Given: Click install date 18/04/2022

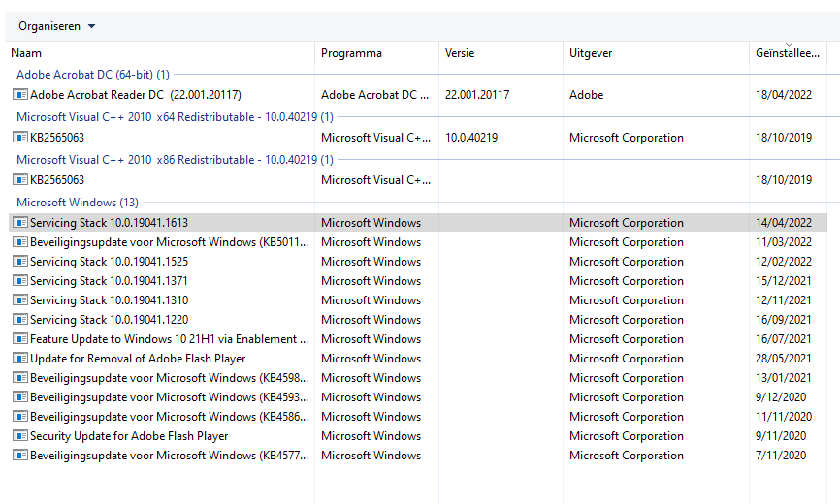Looking at the screenshot, I should [784, 95].
